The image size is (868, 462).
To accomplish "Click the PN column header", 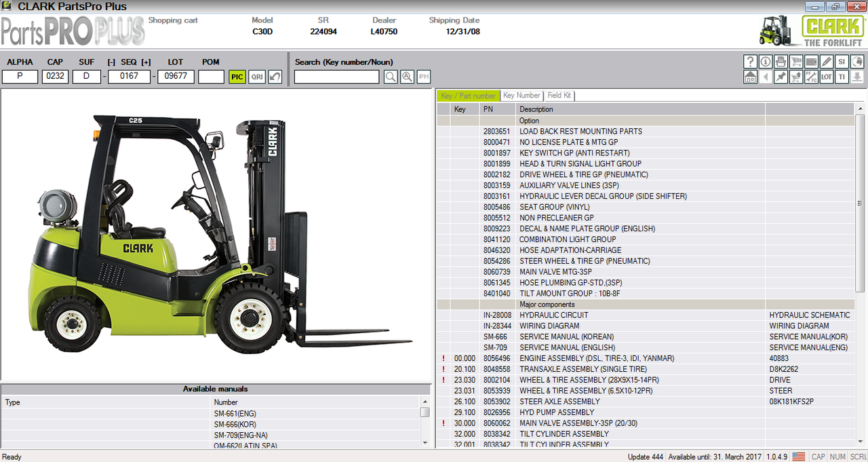I will coord(498,109).
